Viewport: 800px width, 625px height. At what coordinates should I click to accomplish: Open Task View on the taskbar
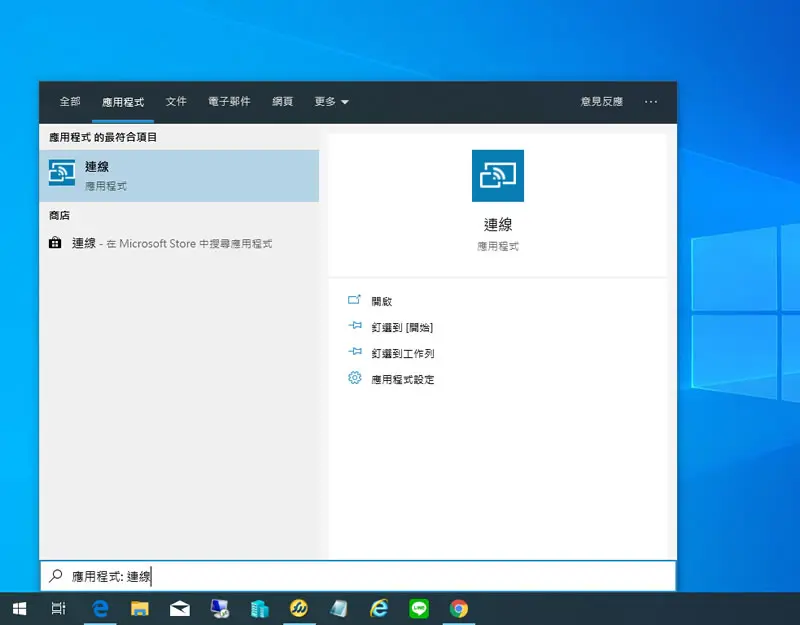59,608
